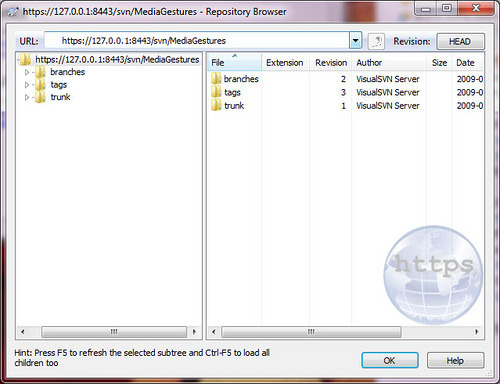Sort by the Size column header
The height and width of the screenshot is (384, 500).
click(x=439, y=62)
